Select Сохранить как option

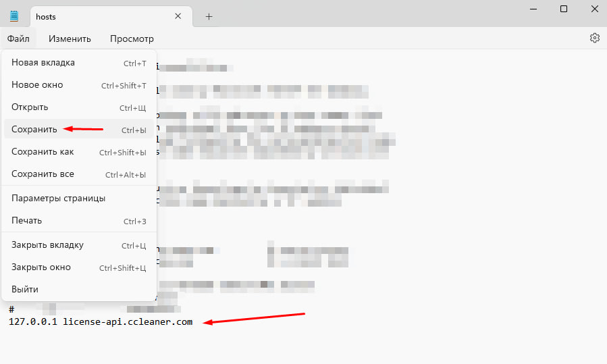tap(79, 152)
